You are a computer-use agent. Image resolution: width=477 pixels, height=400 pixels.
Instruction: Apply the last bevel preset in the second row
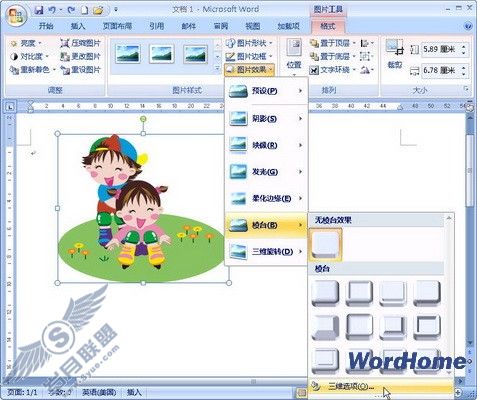coord(427,327)
